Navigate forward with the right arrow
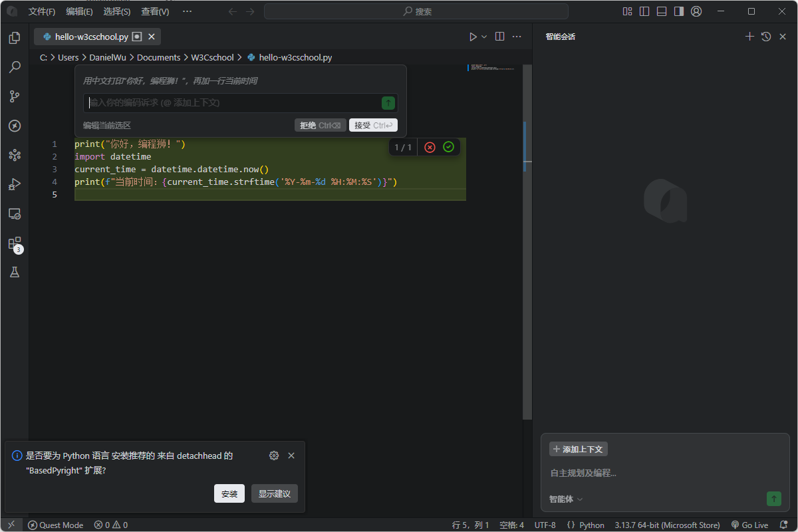798x532 pixels. (x=250, y=11)
